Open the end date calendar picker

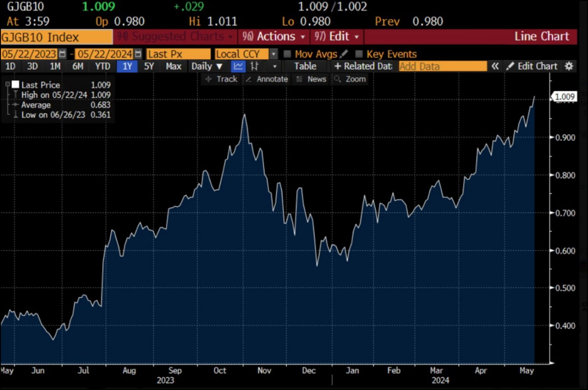click(x=138, y=54)
